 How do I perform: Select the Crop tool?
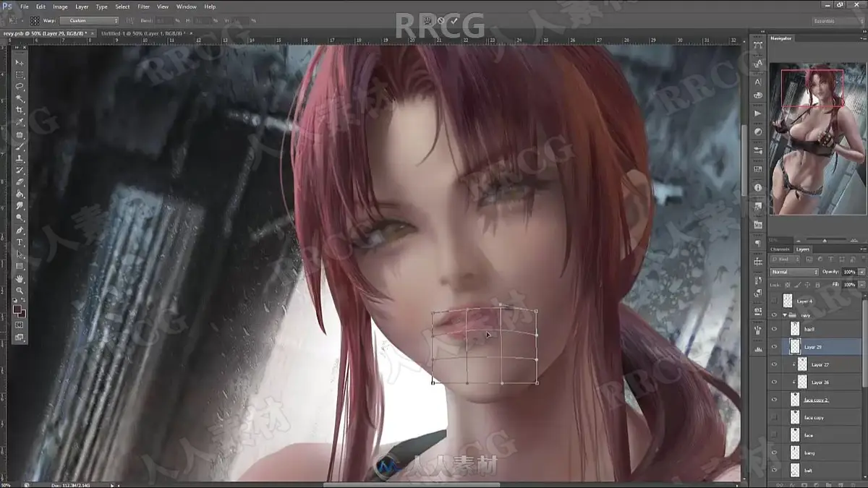[x=20, y=110]
